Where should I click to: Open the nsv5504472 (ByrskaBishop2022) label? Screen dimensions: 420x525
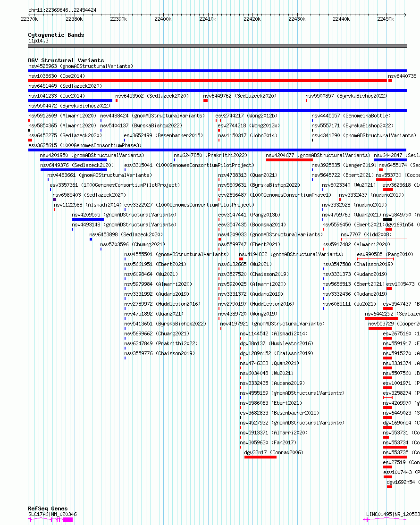69,106
